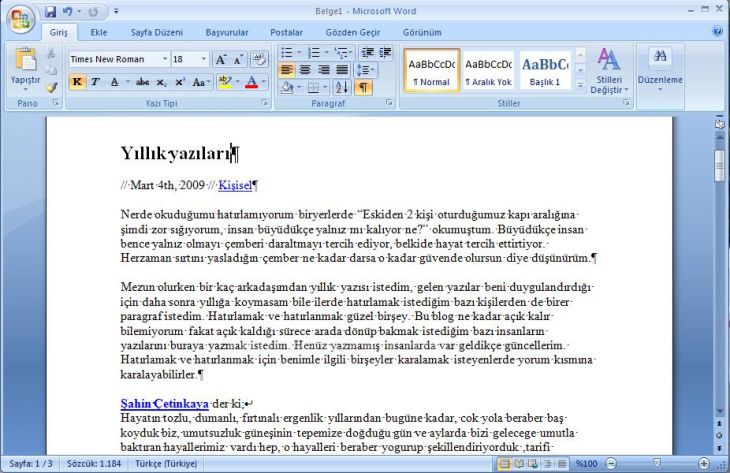Click the Yapıştır paste icon
Image resolution: width=730 pixels, height=473 pixels.
coord(26,60)
